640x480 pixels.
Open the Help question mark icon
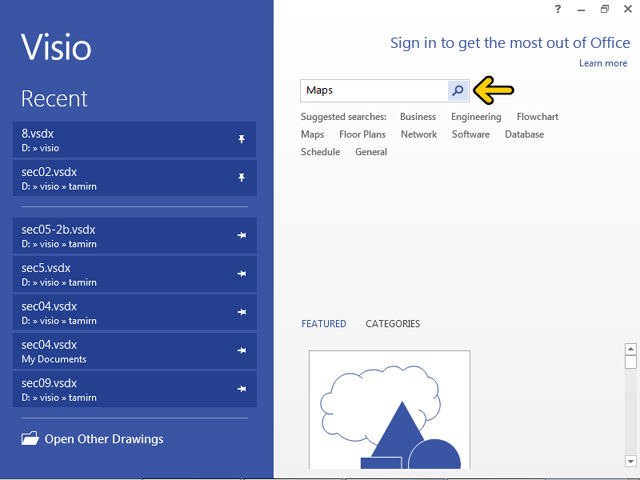557,9
